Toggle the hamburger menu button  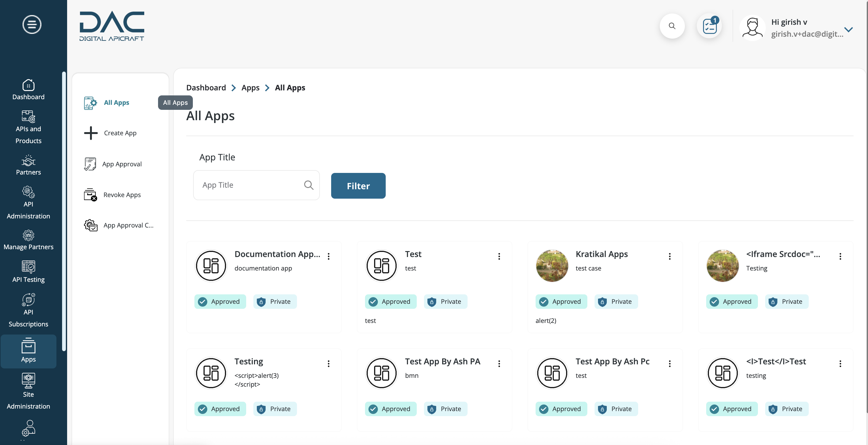click(32, 24)
